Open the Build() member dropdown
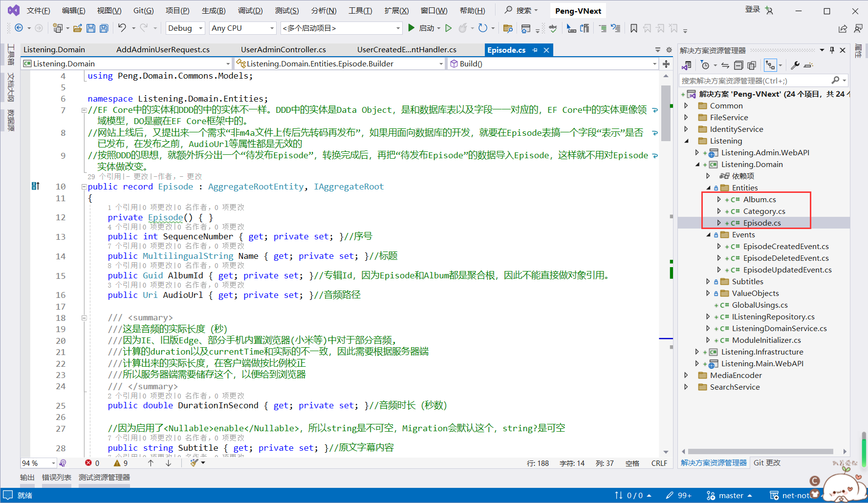The image size is (868, 503). pos(553,63)
